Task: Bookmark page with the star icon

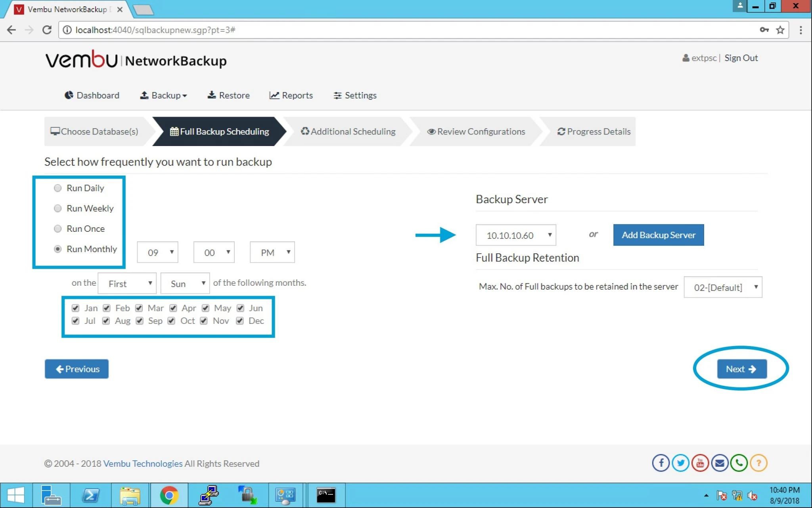Action: [x=780, y=30]
